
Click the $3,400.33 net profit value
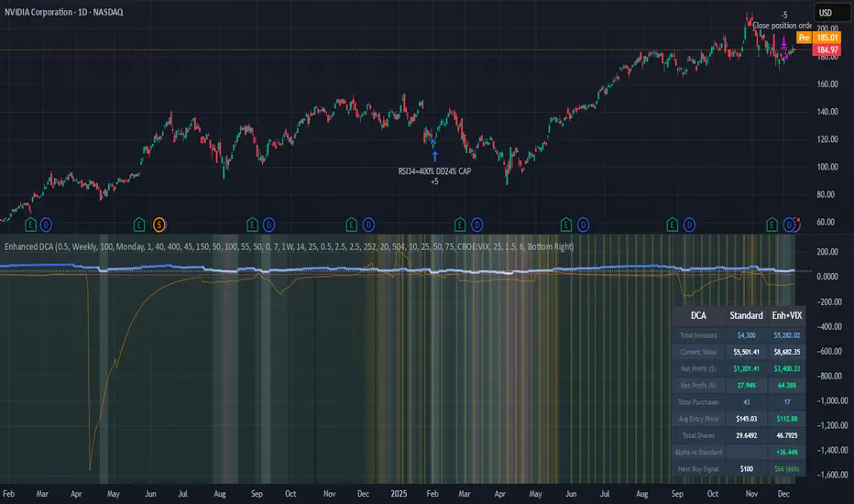pyautogui.click(x=787, y=369)
